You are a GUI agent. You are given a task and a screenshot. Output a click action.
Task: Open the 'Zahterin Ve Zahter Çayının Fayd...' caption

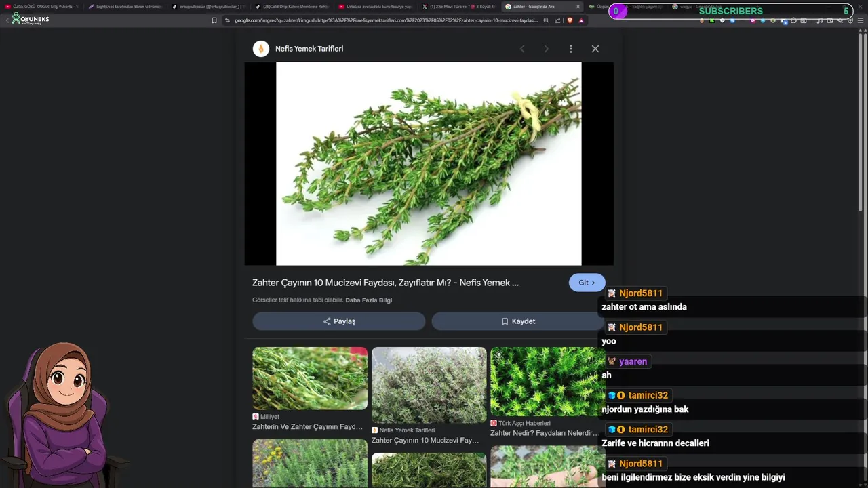point(308,427)
